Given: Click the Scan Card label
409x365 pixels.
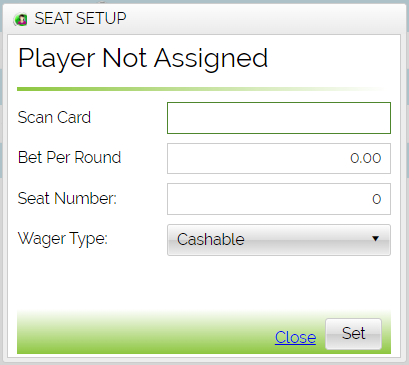Looking at the screenshot, I should pyautogui.click(x=54, y=117).
